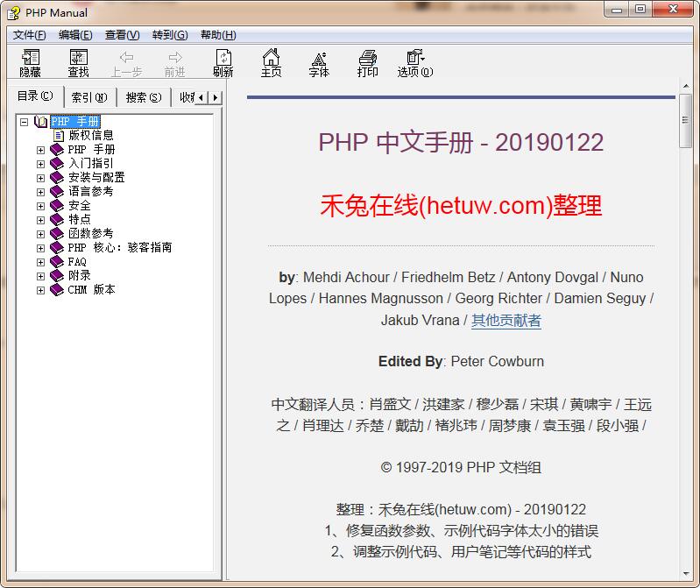Viewport: 700px width, 588px height.
Task: Click the 字体 (Font) toolbar icon
Action: tap(319, 59)
